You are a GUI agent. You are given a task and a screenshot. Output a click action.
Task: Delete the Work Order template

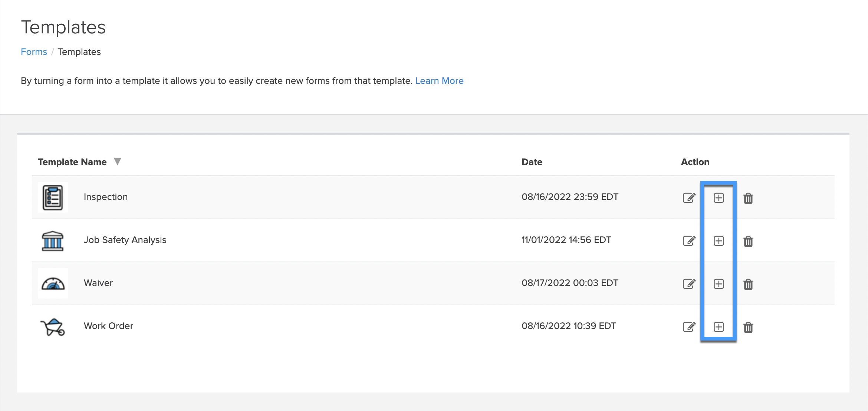(x=749, y=327)
